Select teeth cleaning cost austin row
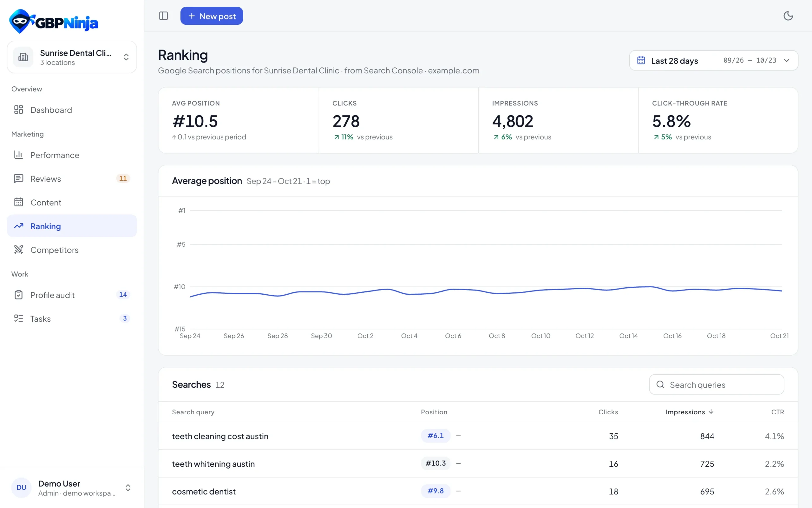The height and width of the screenshot is (508, 812). click(478, 436)
